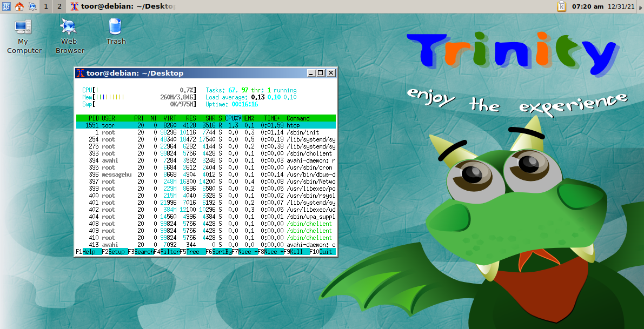The height and width of the screenshot is (329, 644).
Task: Open F2 Setup in htop function bar
Action: click(115, 251)
